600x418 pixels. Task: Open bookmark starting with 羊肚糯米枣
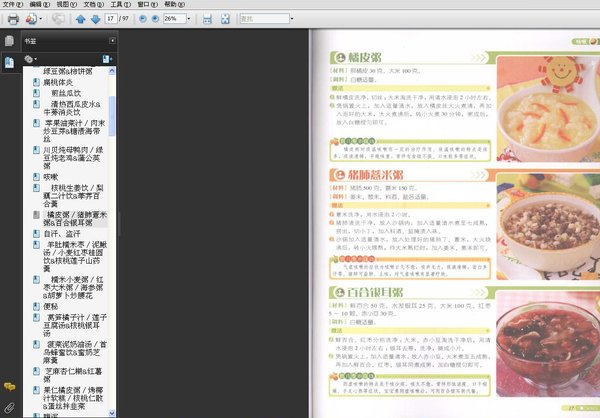75,256
